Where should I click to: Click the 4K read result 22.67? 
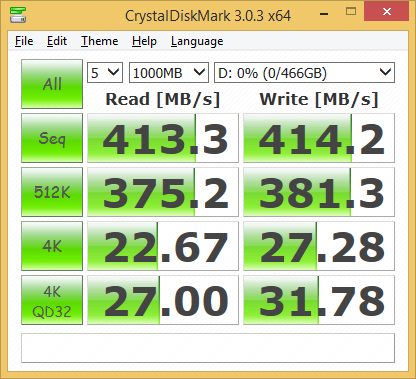(x=163, y=246)
